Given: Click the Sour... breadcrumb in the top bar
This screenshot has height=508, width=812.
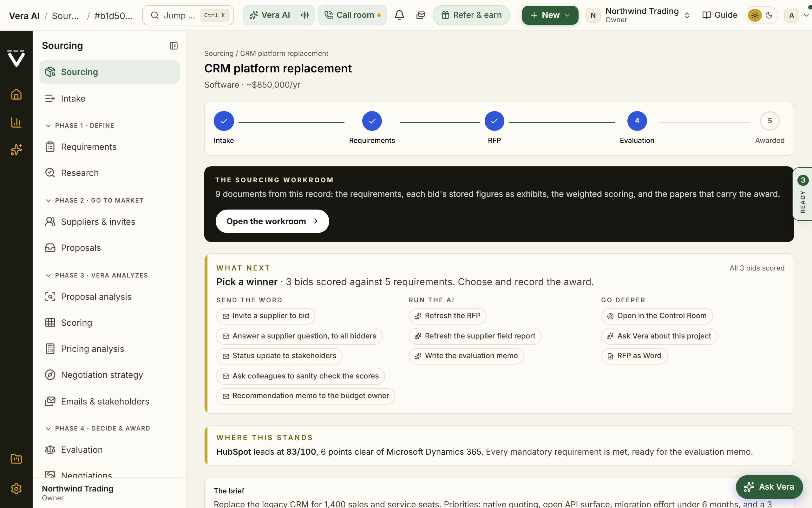Looking at the screenshot, I should 65,16.
